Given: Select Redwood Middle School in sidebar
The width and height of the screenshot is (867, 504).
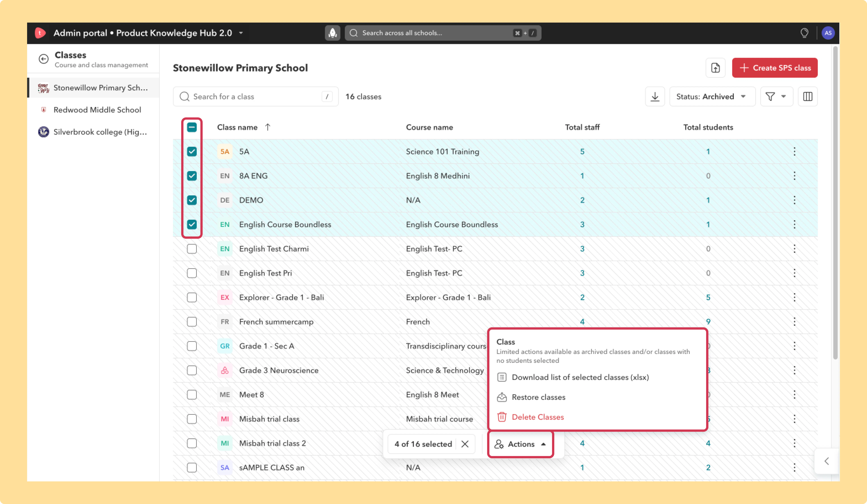Looking at the screenshot, I should 94,110.
